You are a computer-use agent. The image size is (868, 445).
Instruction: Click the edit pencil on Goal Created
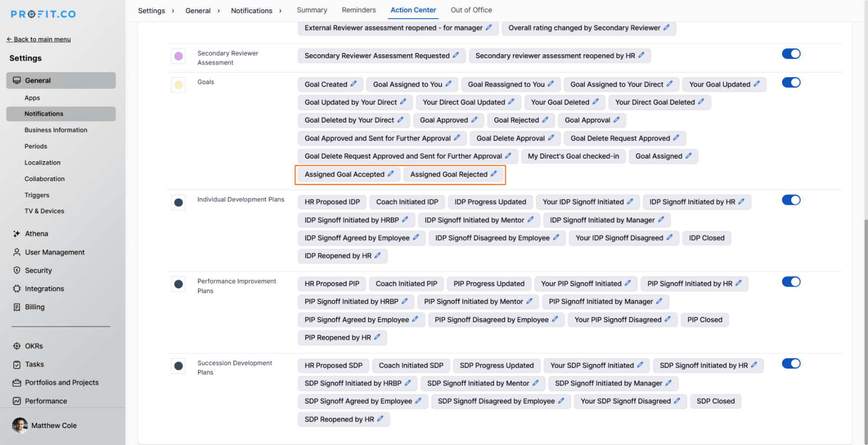(353, 84)
